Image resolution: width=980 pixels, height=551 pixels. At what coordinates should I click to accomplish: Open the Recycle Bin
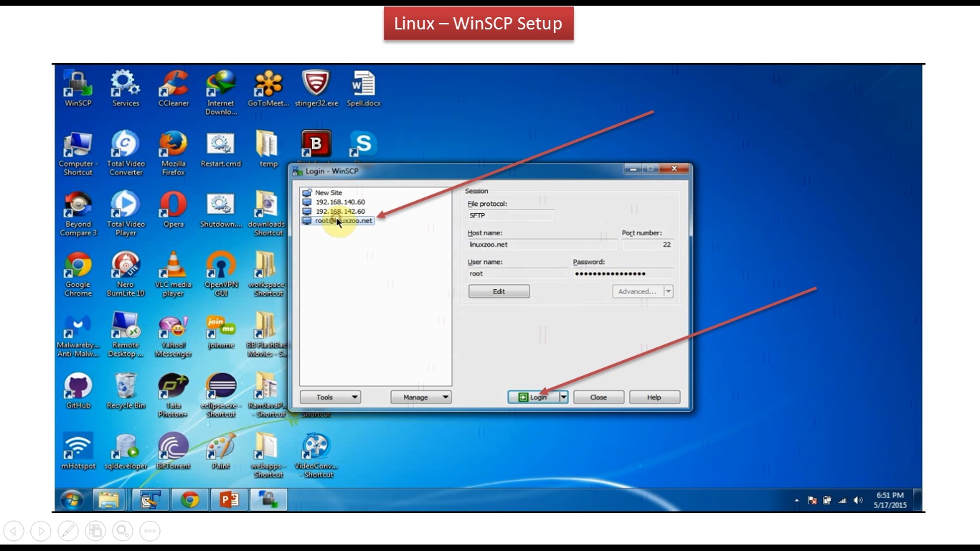(x=126, y=391)
